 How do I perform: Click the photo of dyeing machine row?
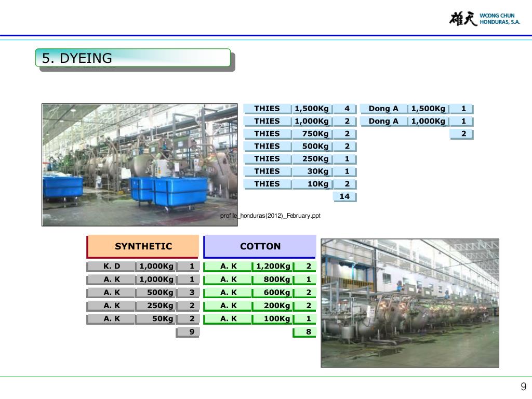(x=410, y=303)
